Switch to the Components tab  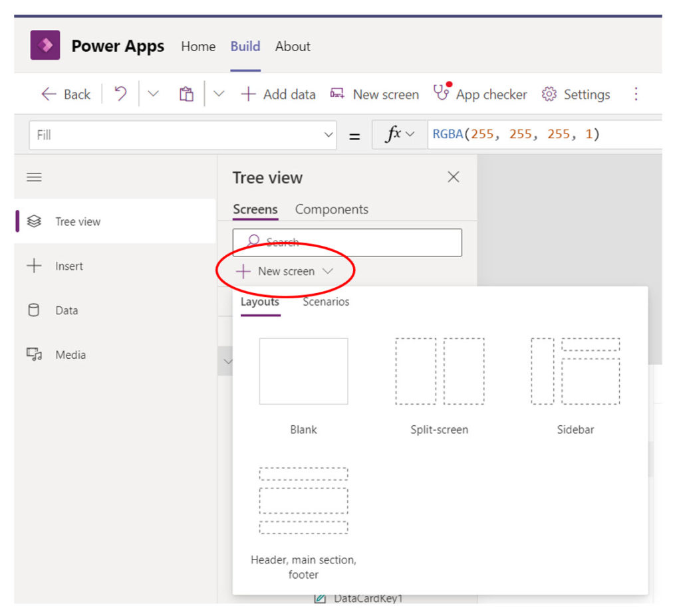(331, 209)
